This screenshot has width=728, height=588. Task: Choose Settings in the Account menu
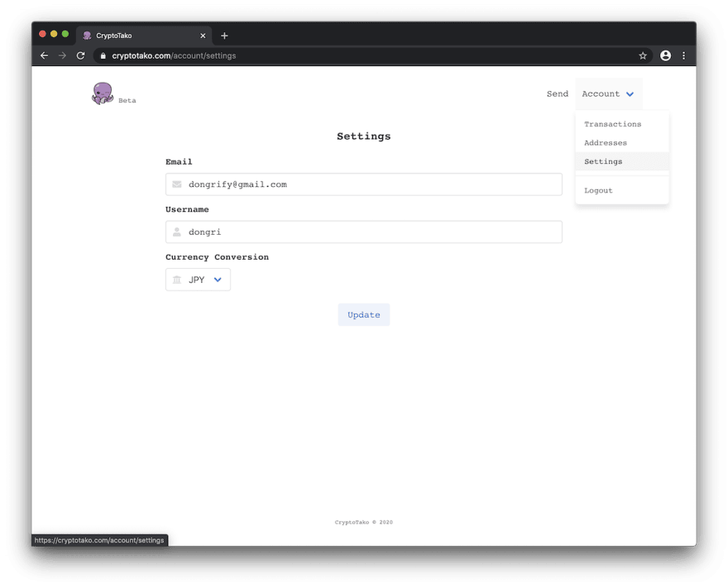[x=622, y=161]
